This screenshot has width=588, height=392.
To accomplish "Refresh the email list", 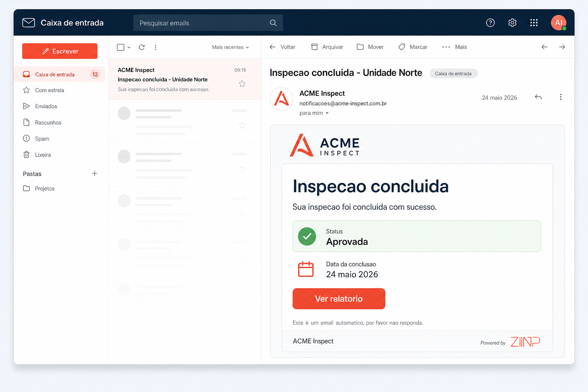I will click(x=142, y=47).
